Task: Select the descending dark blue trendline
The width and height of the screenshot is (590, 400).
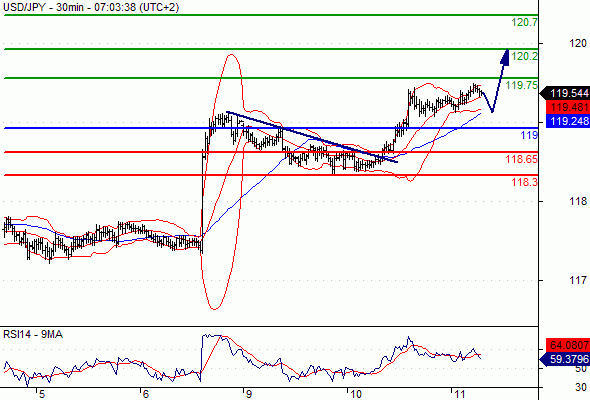Action: click(x=312, y=137)
